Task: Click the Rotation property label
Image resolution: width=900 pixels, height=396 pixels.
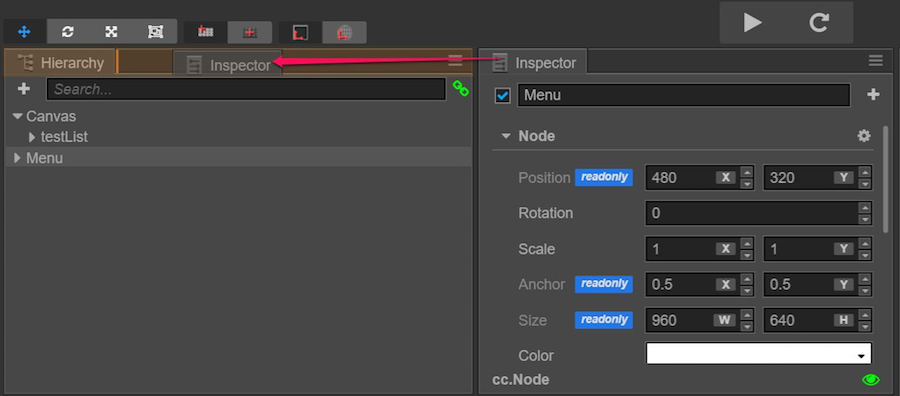Action: pos(545,213)
